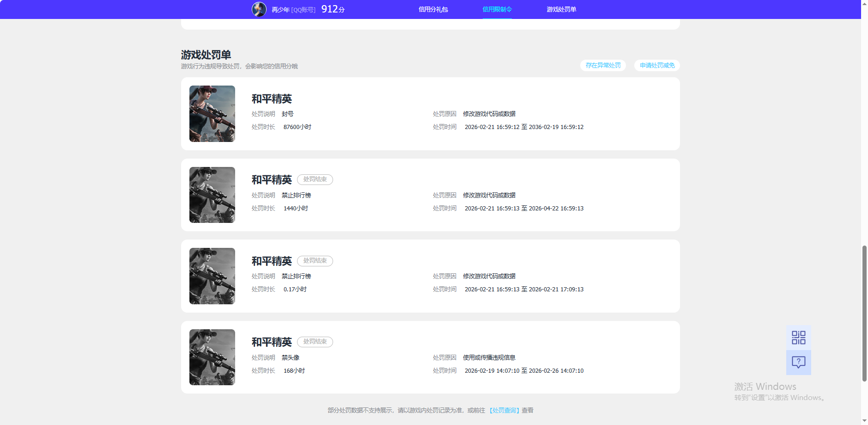Click the thumbnail of the 禁头像 penalty card
868x425 pixels.
pos(212,357)
